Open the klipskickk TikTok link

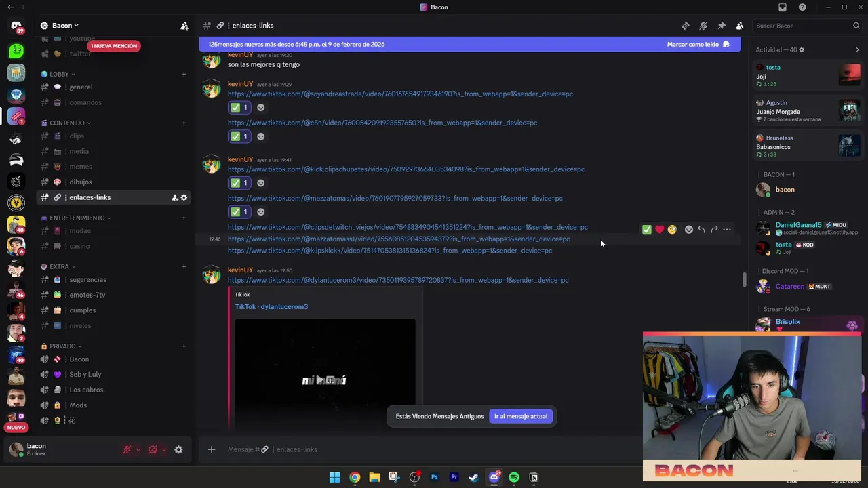[x=390, y=251]
